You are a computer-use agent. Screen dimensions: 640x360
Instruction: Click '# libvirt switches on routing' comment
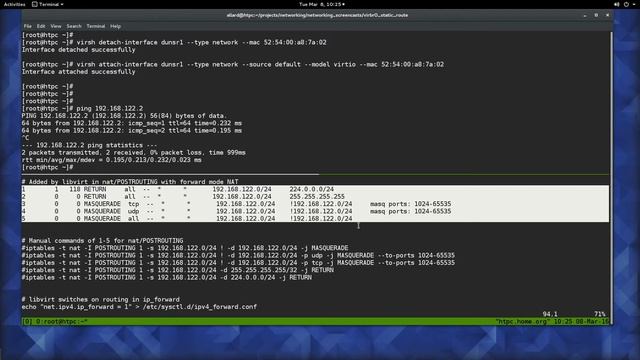pyautogui.click(x=100, y=300)
